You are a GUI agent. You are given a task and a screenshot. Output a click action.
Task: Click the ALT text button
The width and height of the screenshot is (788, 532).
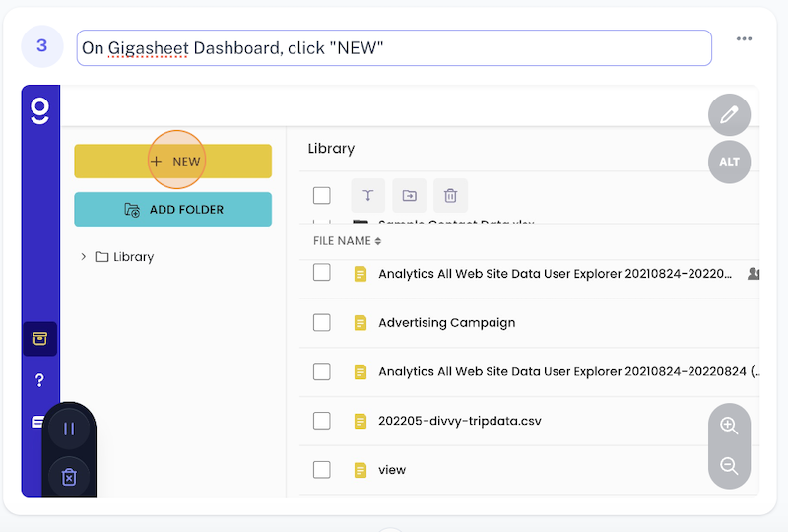click(729, 162)
